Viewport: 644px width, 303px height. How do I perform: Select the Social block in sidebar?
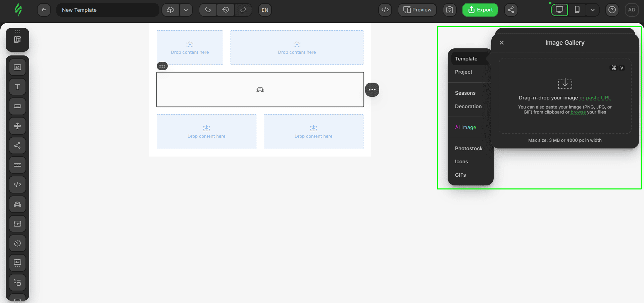coord(17,145)
